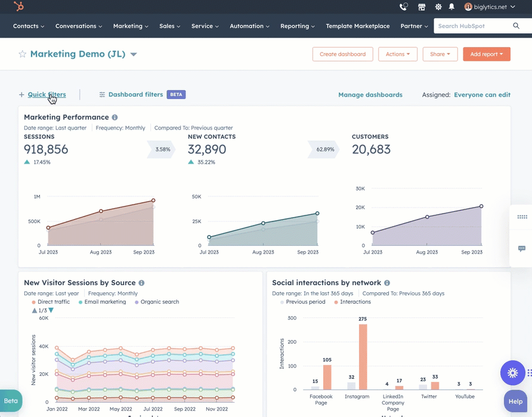
Task: Star the Marketing Demo dashboard as favorite
Action: point(22,54)
